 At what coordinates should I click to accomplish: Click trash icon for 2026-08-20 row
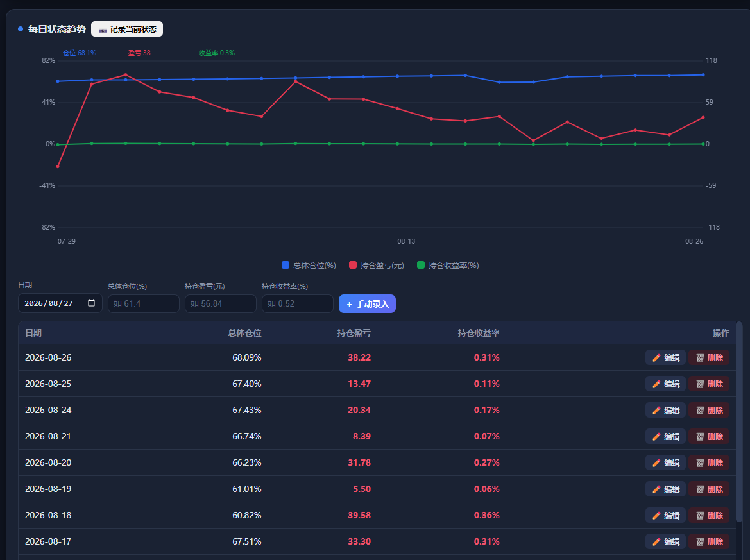click(700, 463)
